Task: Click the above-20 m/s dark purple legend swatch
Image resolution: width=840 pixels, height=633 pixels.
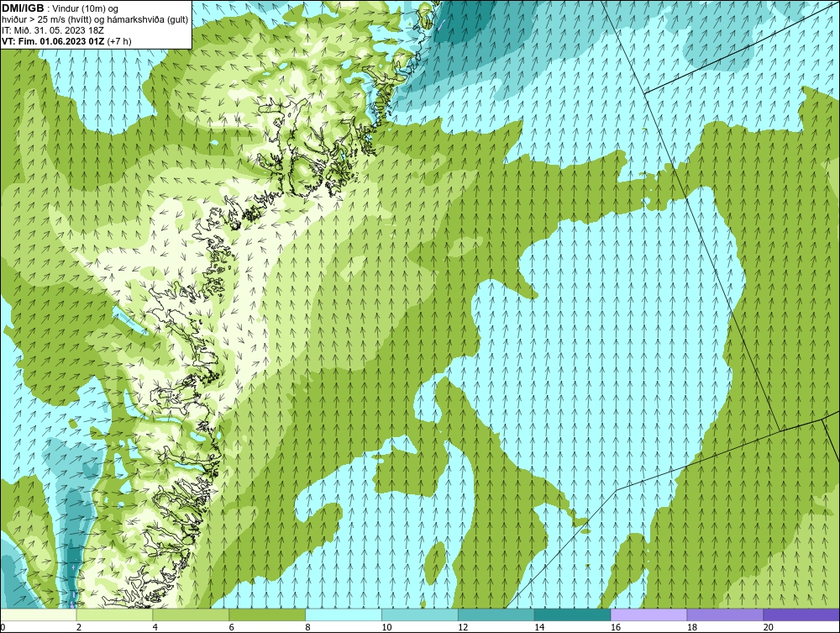Action: coord(801,615)
